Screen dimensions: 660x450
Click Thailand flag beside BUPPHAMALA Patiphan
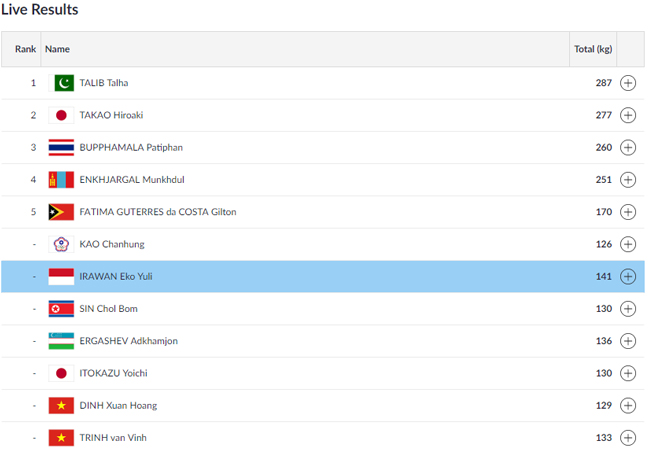61,147
